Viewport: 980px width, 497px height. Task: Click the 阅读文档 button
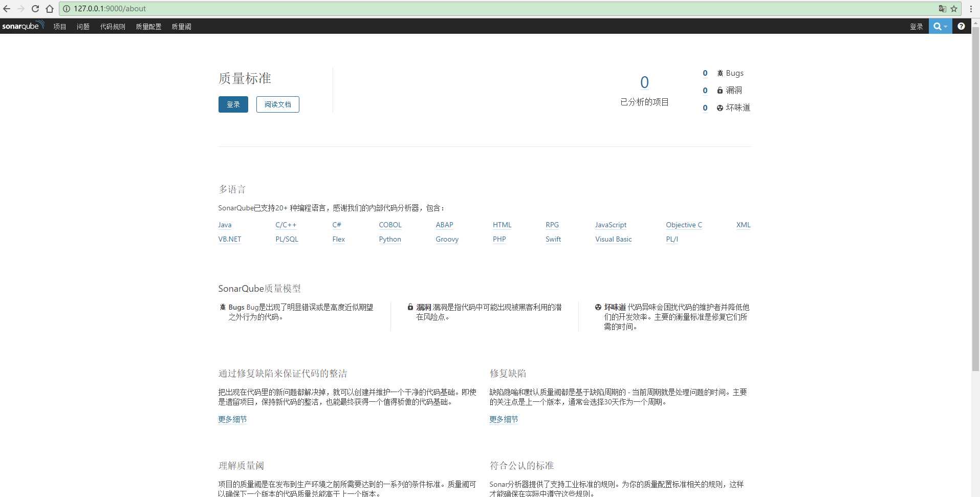tap(278, 104)
